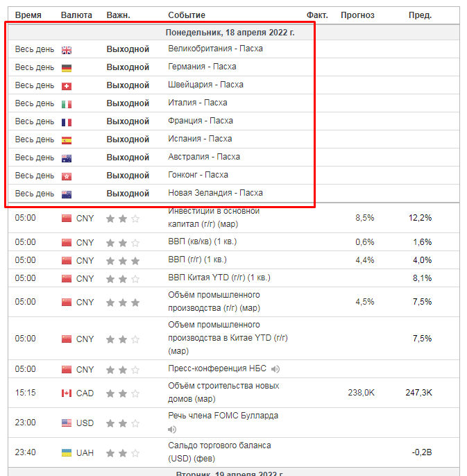
Task: Click importance stars for ВВП (г/г) row
Action: click(123, 261)
